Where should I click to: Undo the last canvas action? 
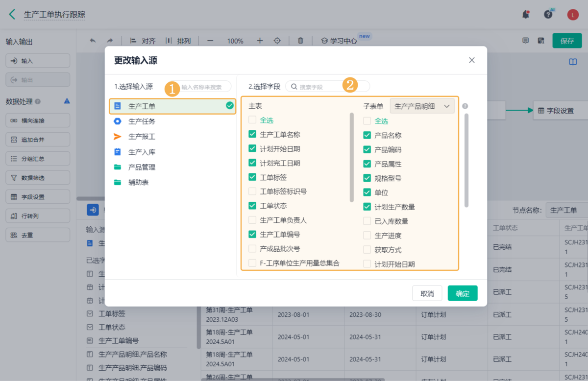(93, 41)
